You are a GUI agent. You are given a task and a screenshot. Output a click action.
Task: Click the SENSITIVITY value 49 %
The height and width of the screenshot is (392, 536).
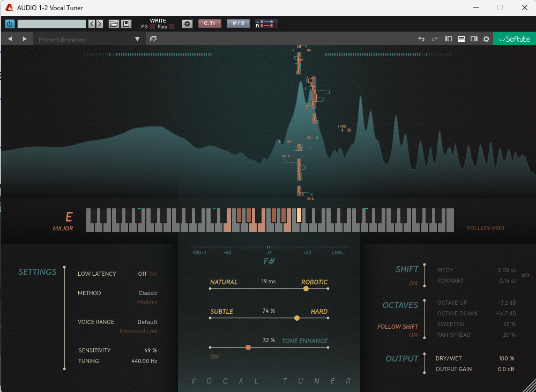pyautogui.click(x=151, y=350)
